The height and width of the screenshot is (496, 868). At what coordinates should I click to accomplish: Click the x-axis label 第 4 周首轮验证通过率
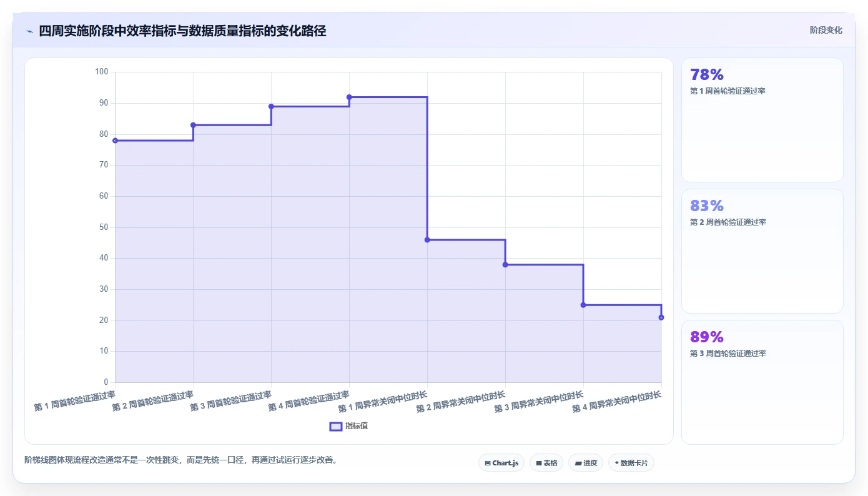[x=309, y=401]
